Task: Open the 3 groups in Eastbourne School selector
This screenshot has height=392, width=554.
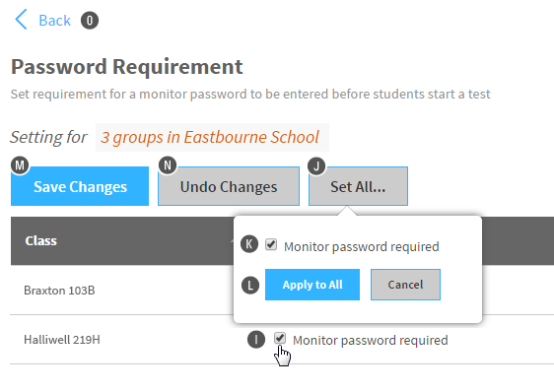Action: (212, 137)
